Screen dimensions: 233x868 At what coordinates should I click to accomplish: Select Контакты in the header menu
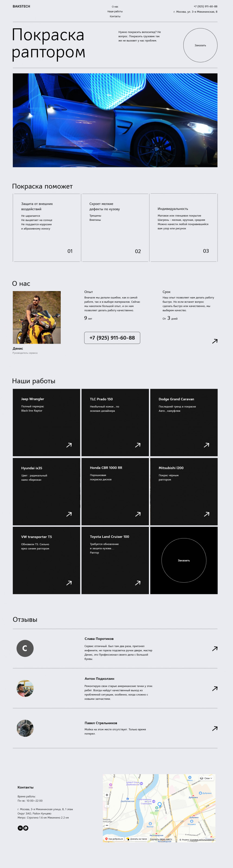coord(115,17)
